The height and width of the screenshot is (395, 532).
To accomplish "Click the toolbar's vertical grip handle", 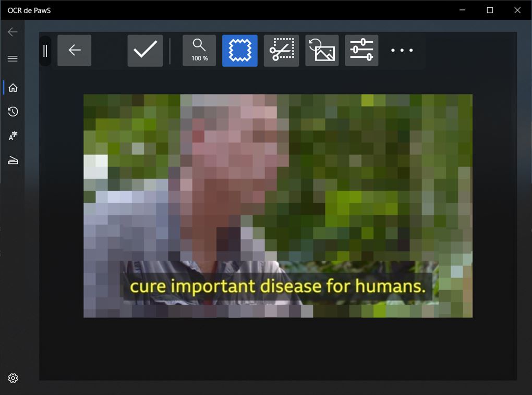I will 45,51.
